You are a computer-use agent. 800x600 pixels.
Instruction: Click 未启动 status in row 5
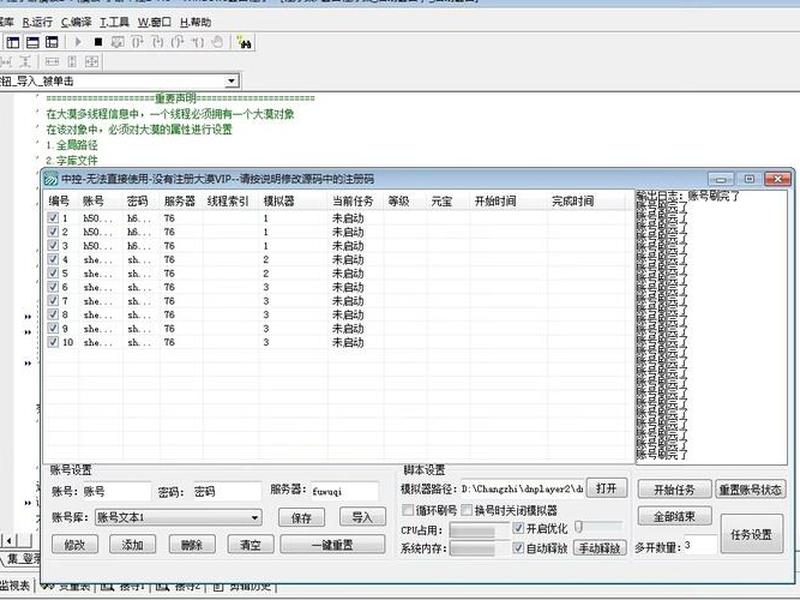348,273
